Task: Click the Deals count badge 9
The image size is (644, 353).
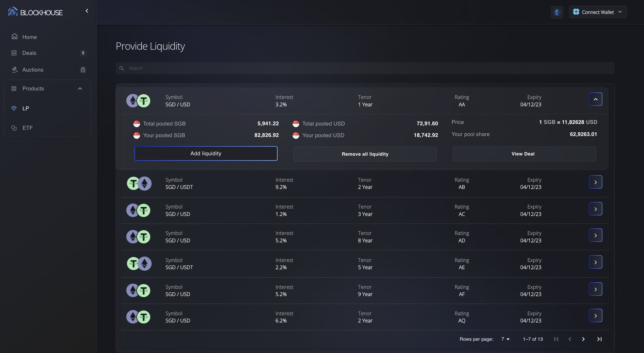Action: pos(83,53)
